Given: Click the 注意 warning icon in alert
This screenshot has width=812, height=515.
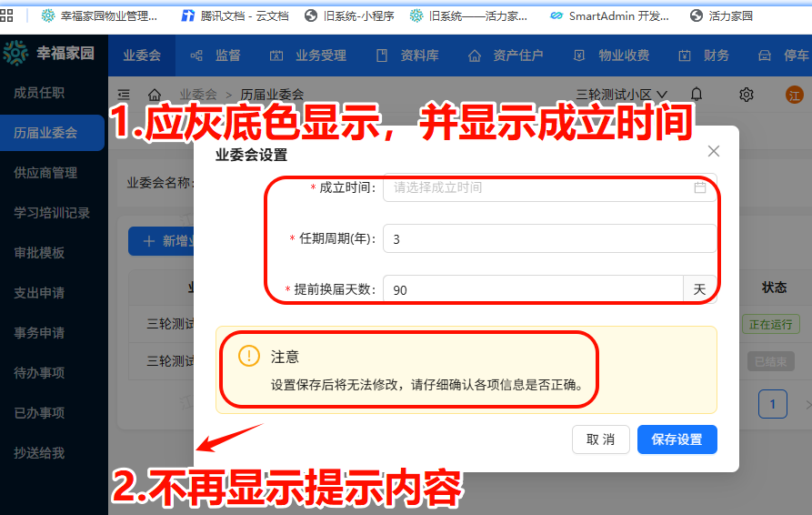Looking at the screenshot, I should point(249,356).
